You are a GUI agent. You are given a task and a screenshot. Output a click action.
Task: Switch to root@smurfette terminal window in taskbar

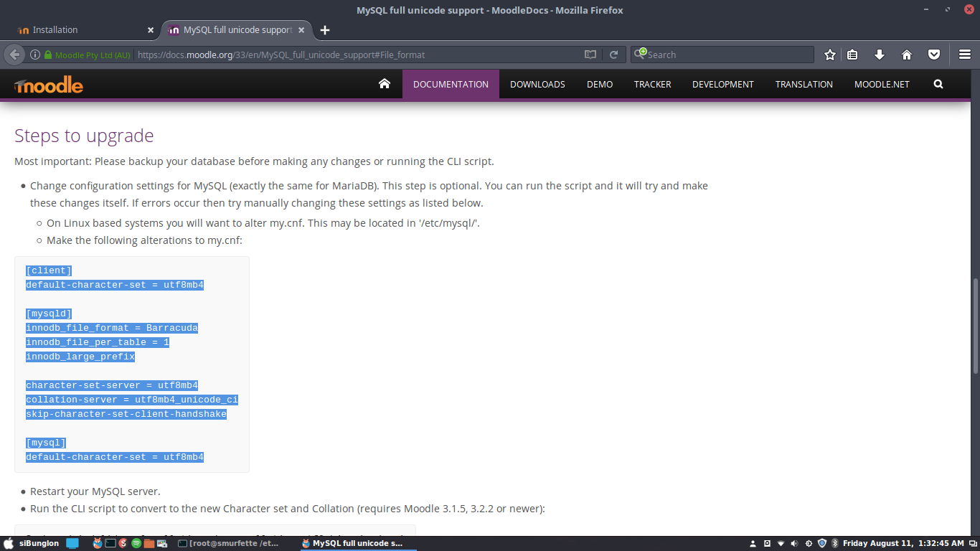click(229, 544)
